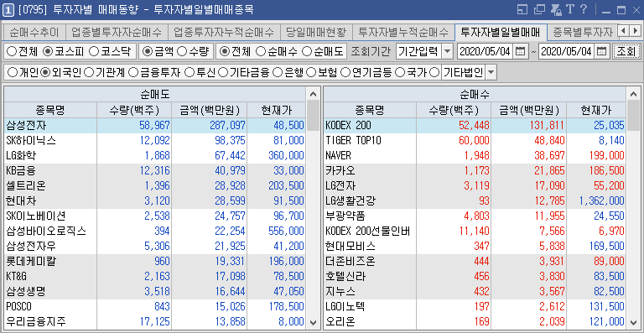Click the window number 1 icon in title bar

tap(8, 10)
